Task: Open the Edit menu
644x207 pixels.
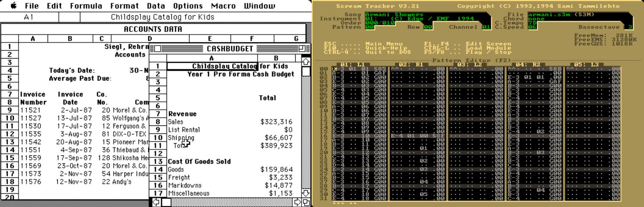Action: [54, 6]
